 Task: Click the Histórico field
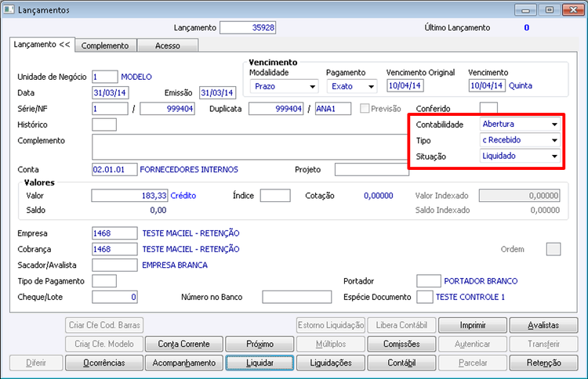tap(104, 125)
